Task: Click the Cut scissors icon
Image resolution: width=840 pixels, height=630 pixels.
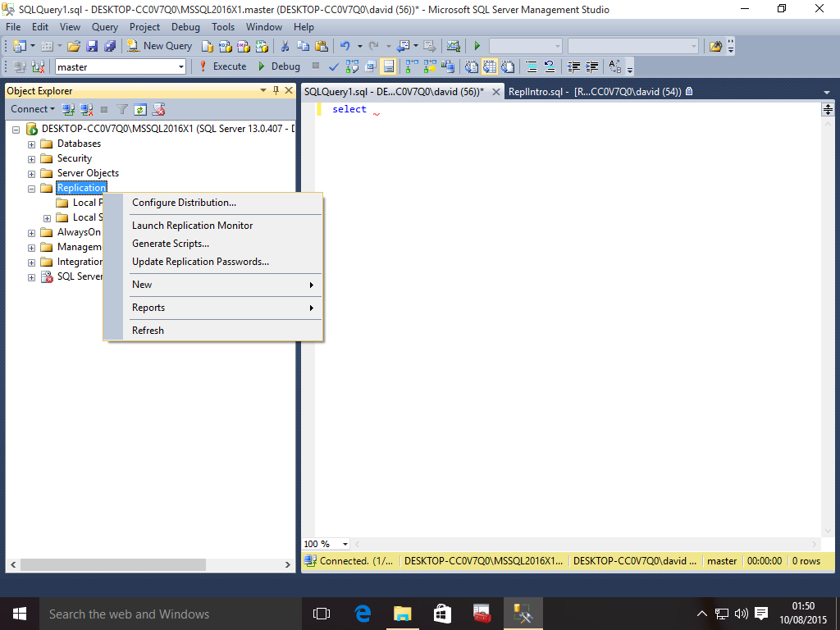Action: [285, 46]
